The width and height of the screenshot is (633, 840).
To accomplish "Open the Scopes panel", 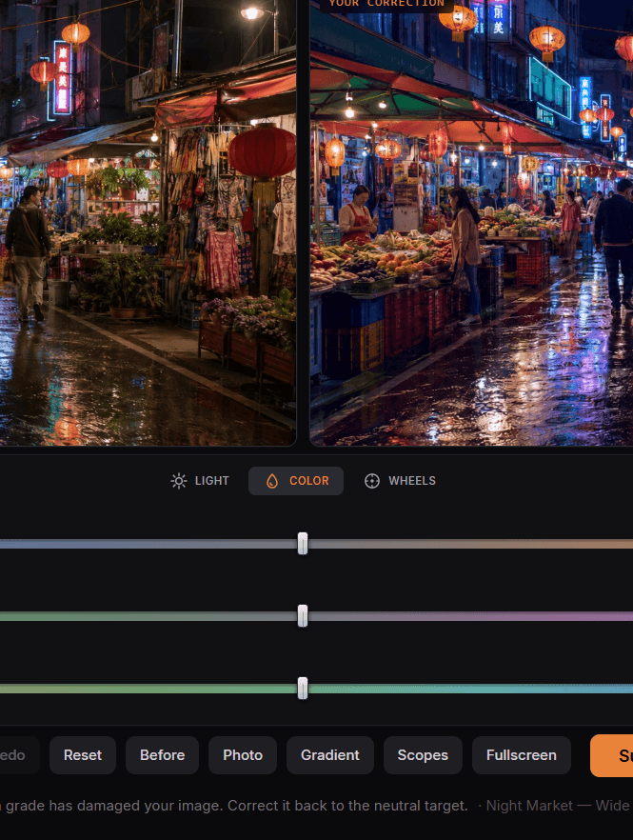I will coord(423,755).
